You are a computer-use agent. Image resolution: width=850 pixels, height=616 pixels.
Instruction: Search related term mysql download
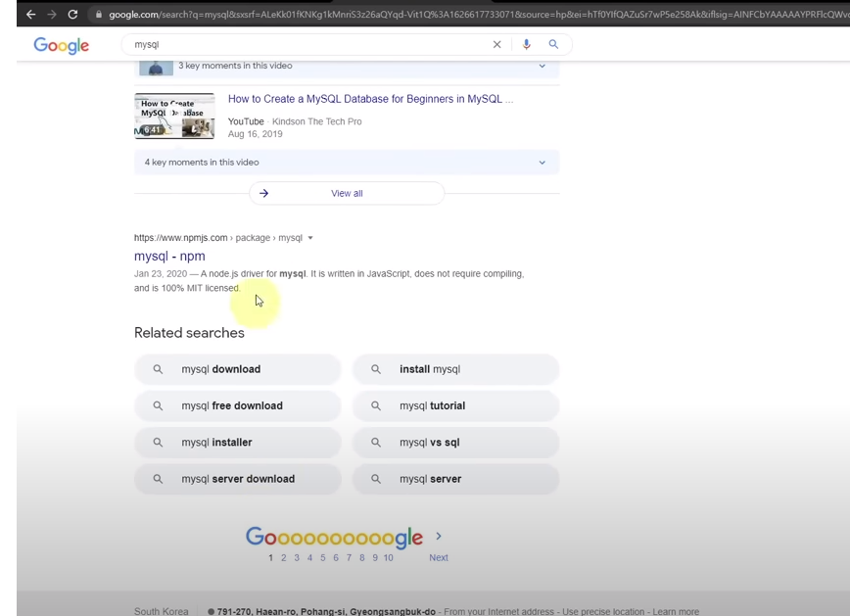click(x=238, y=369)
